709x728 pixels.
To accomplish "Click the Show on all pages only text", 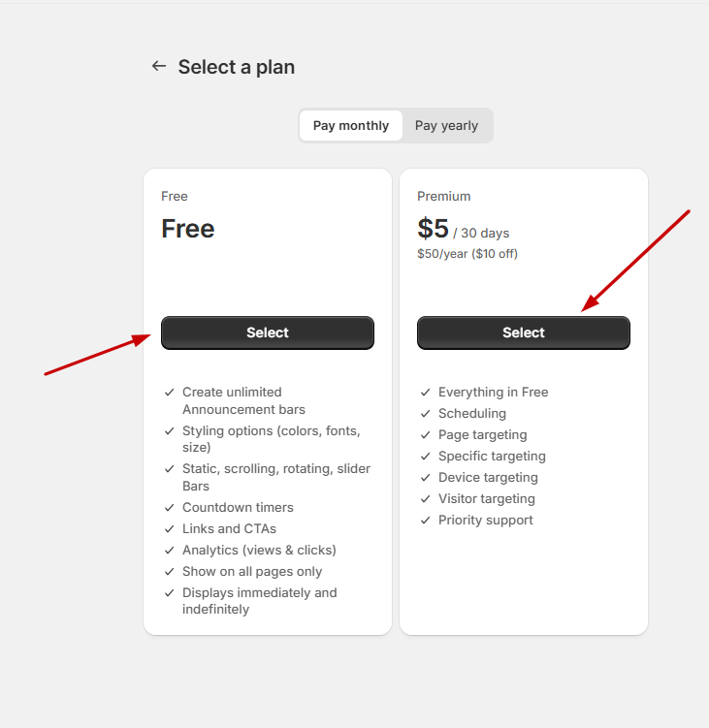I will click(x=252, y=572).
